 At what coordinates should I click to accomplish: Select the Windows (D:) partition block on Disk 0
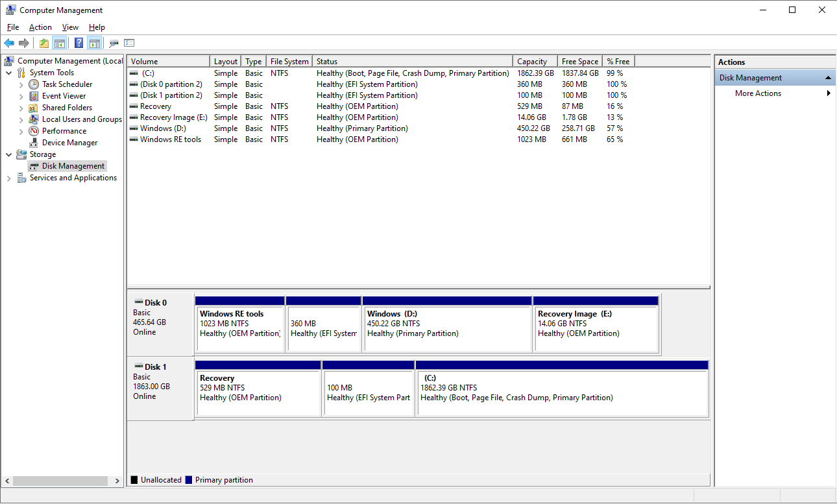coord(448,324)
